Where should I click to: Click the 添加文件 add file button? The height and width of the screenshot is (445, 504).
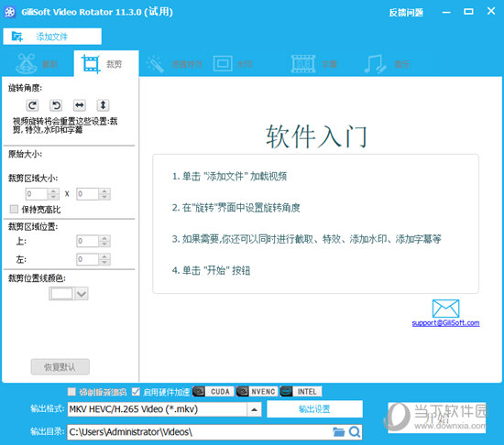tap(52, 37)
